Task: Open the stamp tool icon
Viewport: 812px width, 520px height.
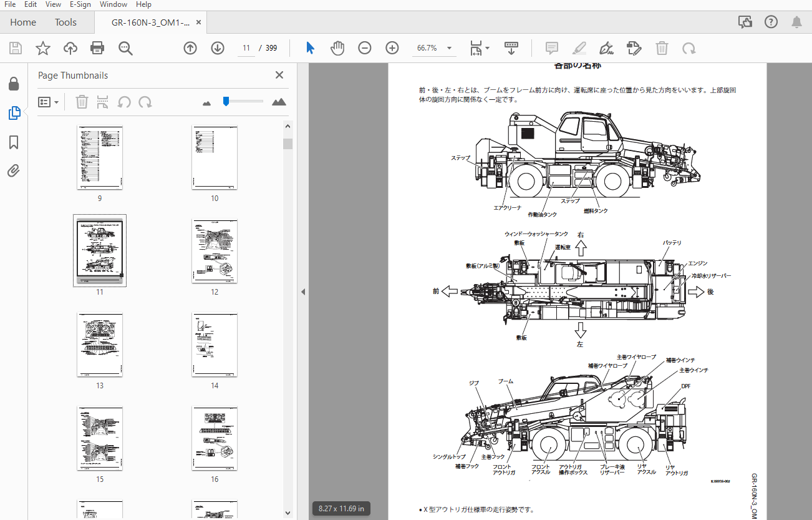Action: click(x=634, y=48)
